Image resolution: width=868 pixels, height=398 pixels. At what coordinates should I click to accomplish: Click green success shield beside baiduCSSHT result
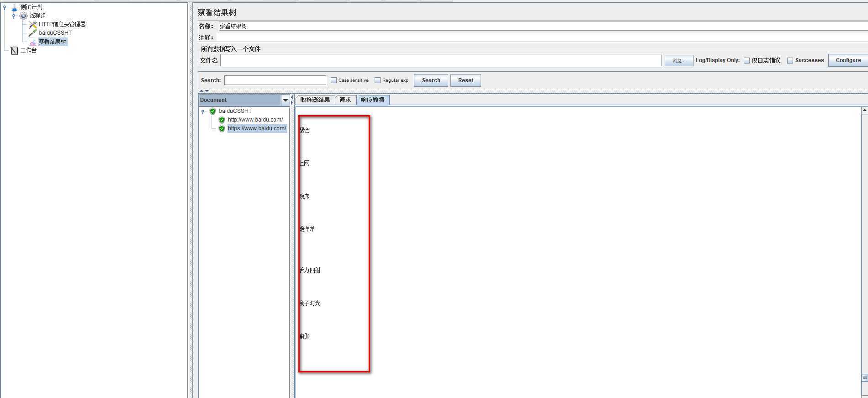click(x=212, y=111)
